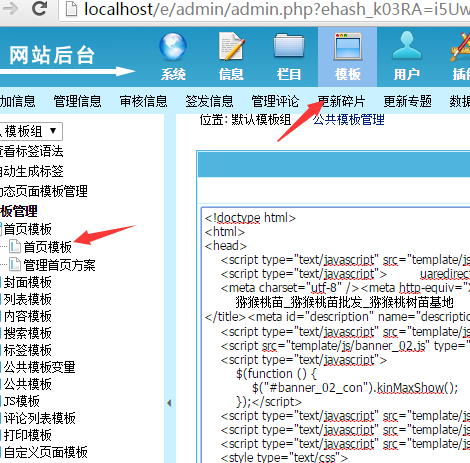Expand 内容模板 tree node
The height and width of the screenshot is (463, 470).
coord(27,316)
